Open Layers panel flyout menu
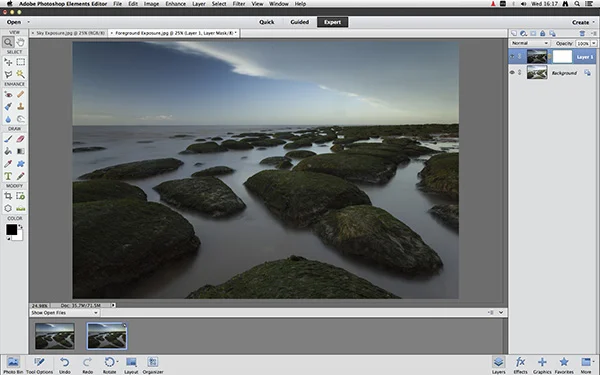The image size is (600, 375). tap(593, 34)
